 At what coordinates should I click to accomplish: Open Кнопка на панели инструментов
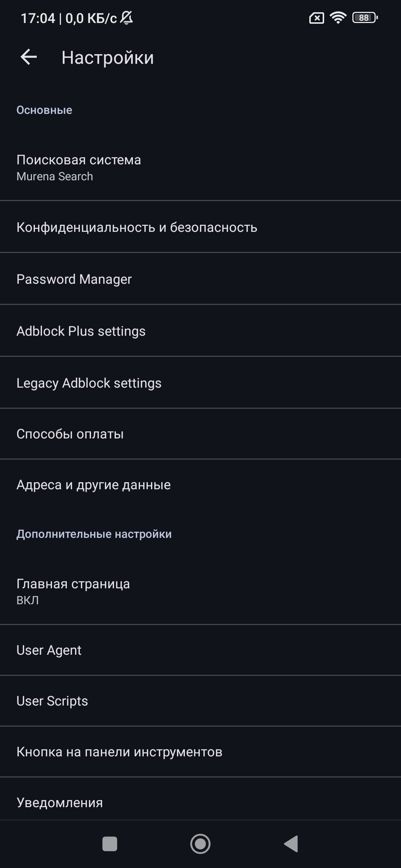coord(200,752)
